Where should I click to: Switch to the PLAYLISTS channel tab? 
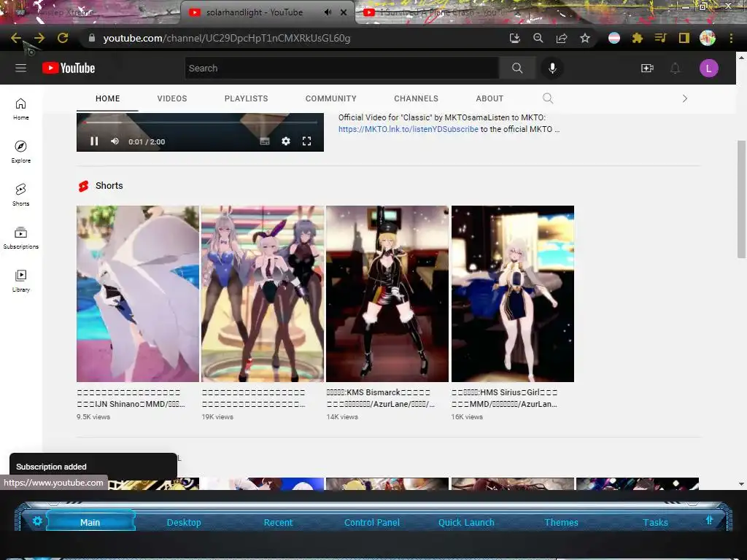point(247,98)
